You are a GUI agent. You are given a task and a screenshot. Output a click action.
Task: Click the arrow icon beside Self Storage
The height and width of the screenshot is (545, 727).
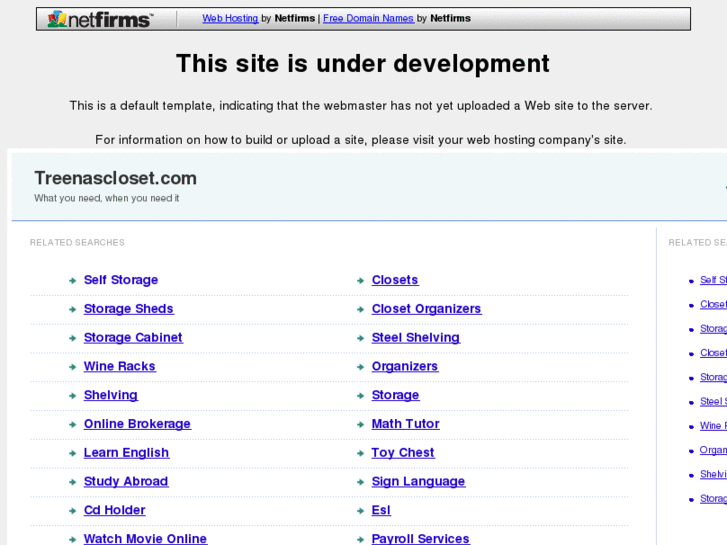coord(72,281)
